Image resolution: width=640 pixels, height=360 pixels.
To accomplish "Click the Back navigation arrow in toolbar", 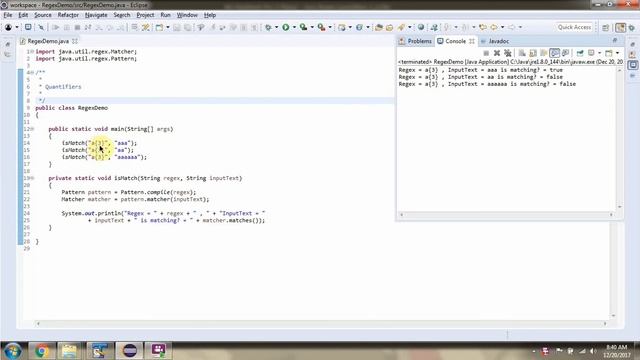I will [x=494, y=27].
